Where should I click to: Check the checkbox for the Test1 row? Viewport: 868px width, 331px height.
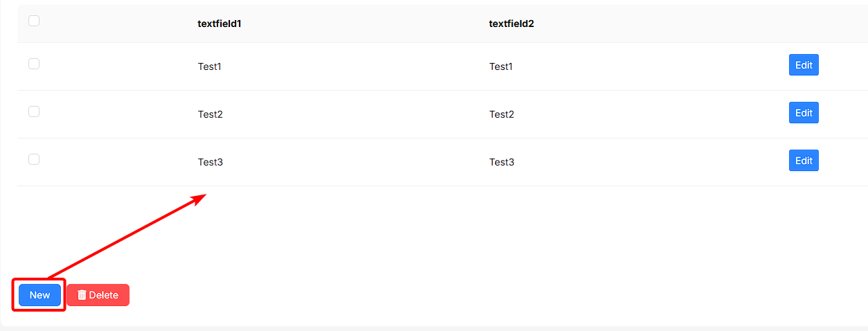(34, 64)
